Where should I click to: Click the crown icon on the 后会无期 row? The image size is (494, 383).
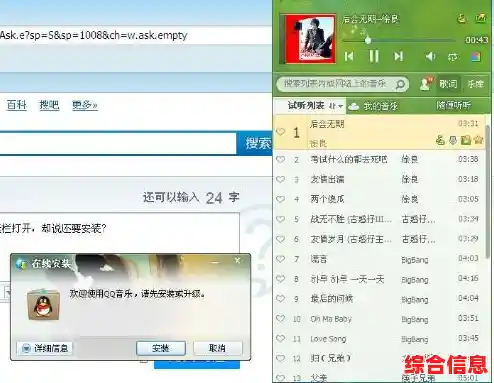click(478, 140)
